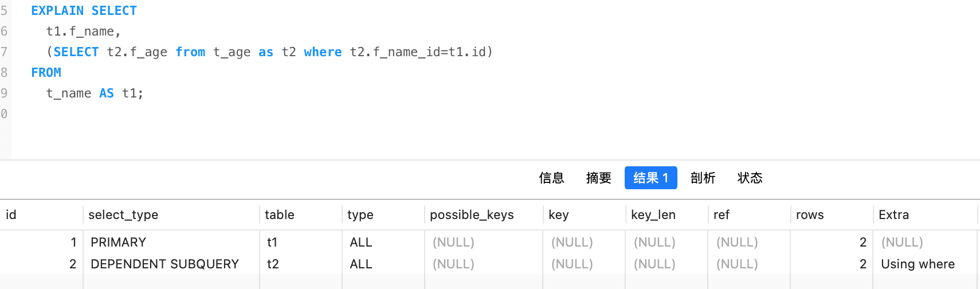Show the 状态 tab

click(750, 178)
